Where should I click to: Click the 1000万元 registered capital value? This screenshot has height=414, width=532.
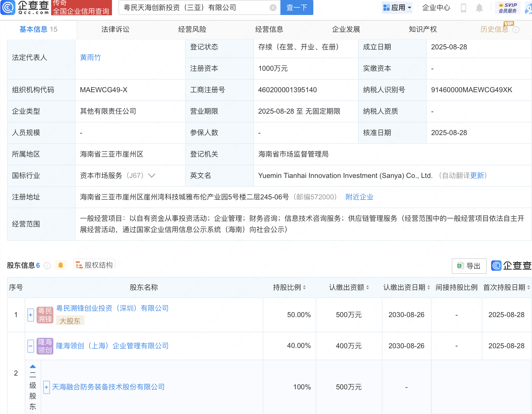coord(273,68)
